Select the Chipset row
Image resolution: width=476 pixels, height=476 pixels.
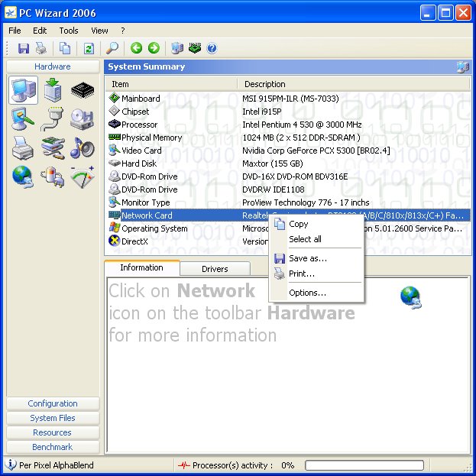(288, 112)
